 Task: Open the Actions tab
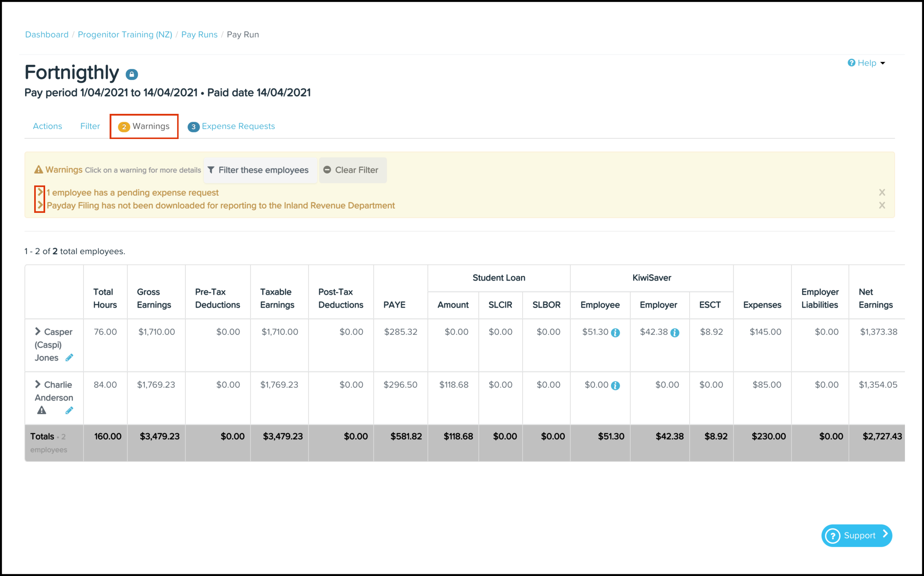click(x=47, y=126)
